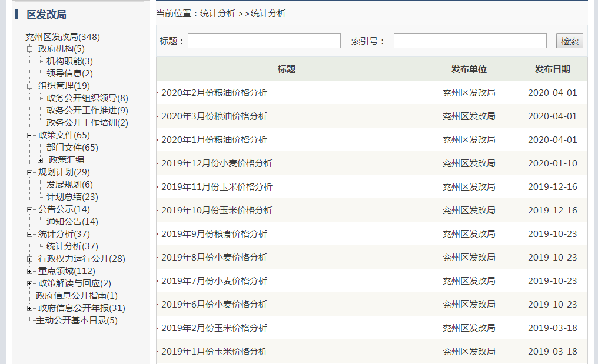
Task: Focus the 索引号 input field
Action: click(470, 41)
